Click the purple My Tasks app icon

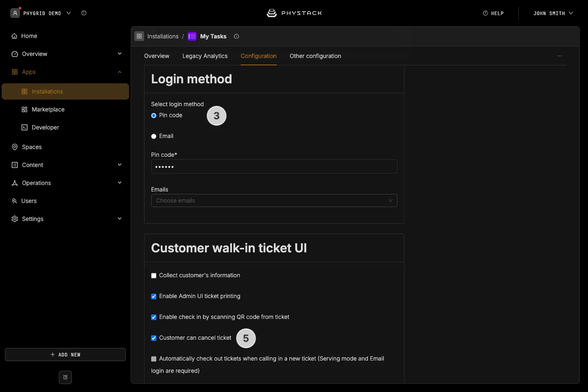(192, 36)
